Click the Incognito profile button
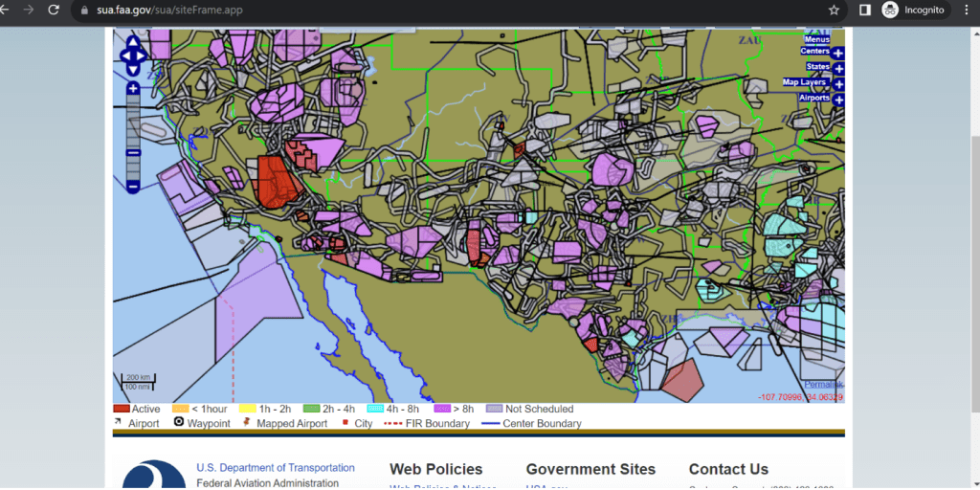Viewport: 980px width, 490px height. pos(913,10)
